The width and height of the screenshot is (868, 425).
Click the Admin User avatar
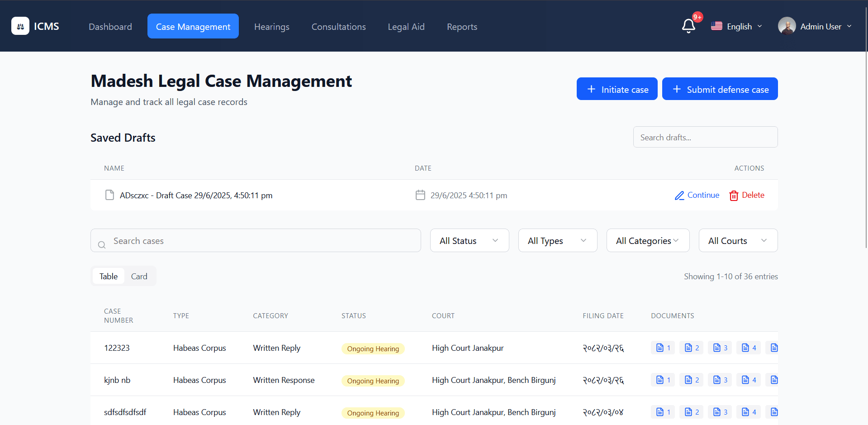tap(787, 26)
